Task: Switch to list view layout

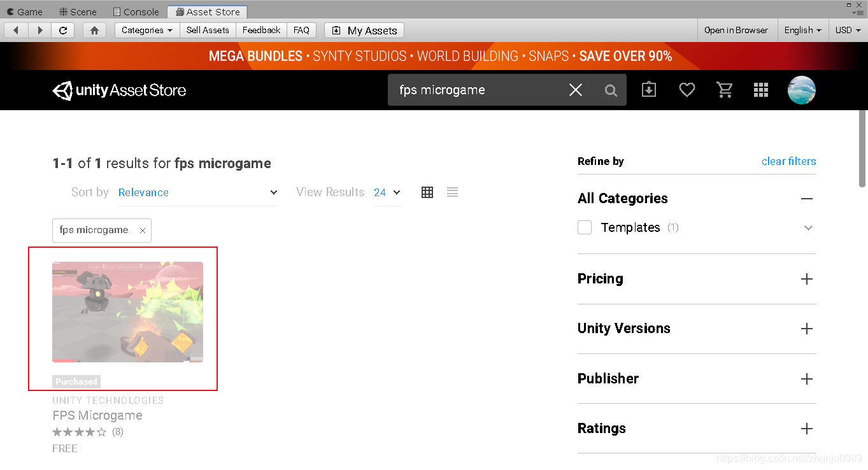Action: (x=452, y=192)
